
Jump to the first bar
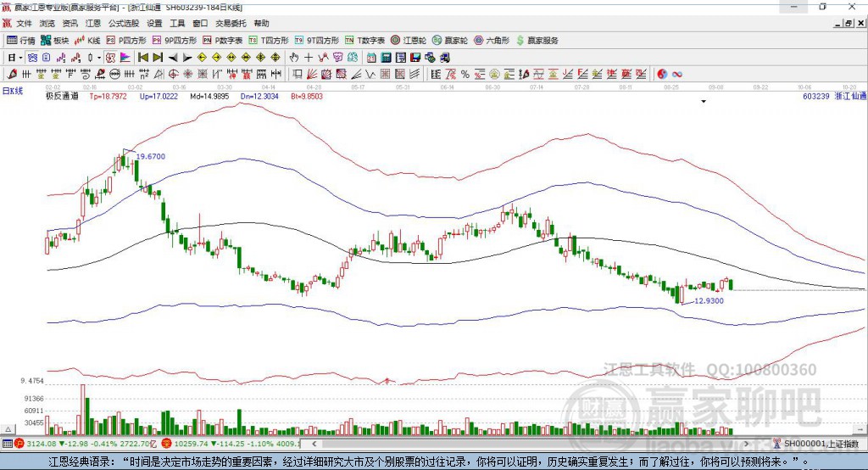[x=142, y=58]
